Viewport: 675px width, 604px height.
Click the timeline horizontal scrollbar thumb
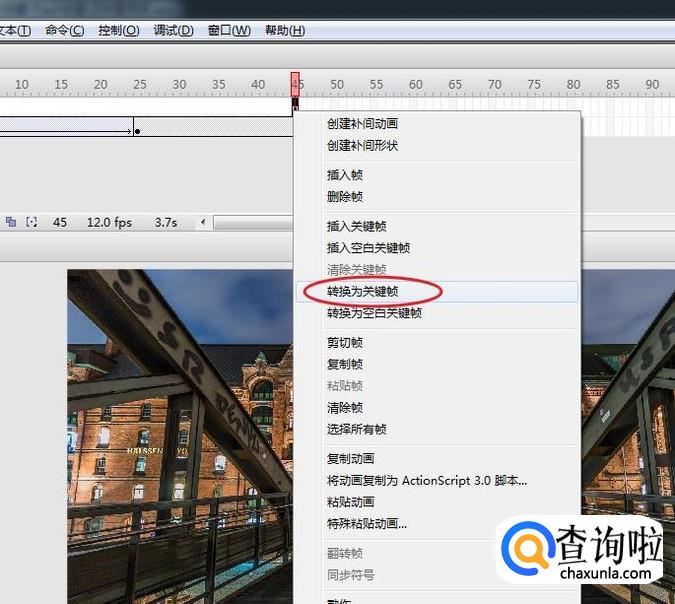254,223
